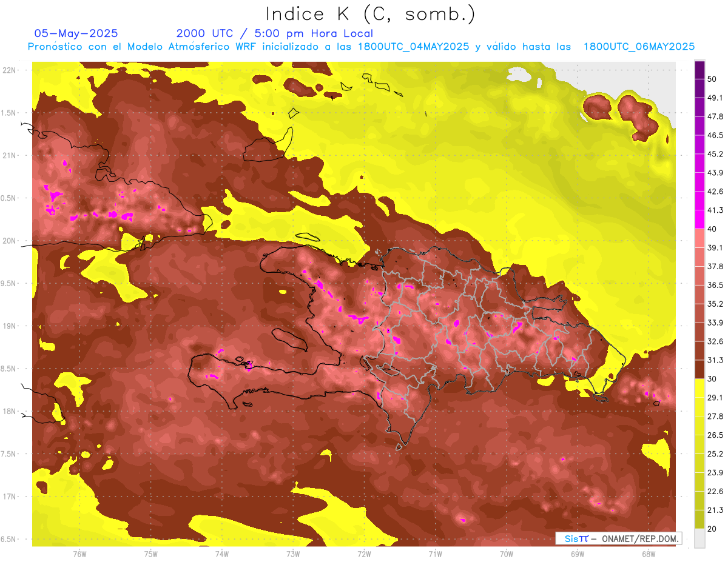Click the colorbar value '32.6'
Screen dimensions: 728x562
[715, 342]
